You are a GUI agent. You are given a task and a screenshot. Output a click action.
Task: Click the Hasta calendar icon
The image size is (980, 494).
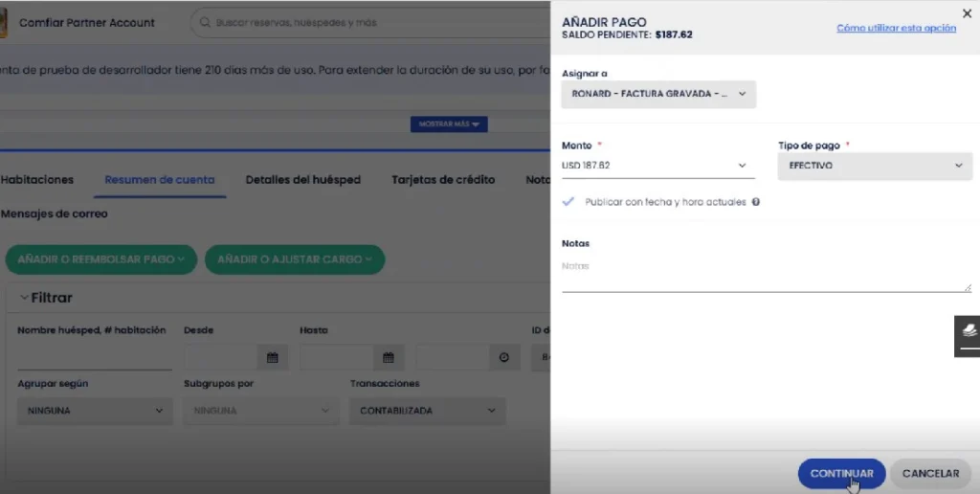[389, 358]
